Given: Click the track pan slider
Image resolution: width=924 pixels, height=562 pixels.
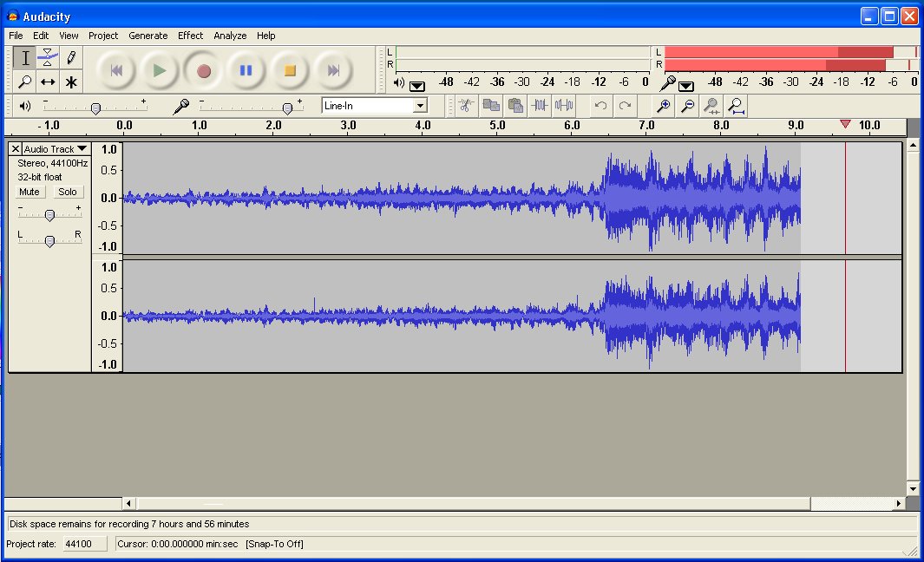Looking at the screenshot, I should tap(49, 239).
